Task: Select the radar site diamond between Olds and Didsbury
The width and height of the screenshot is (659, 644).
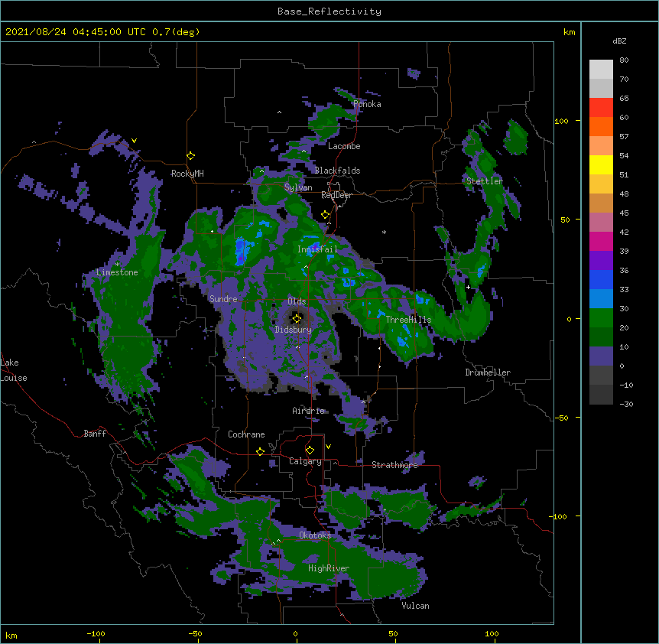Action: [x=297, y=318]
